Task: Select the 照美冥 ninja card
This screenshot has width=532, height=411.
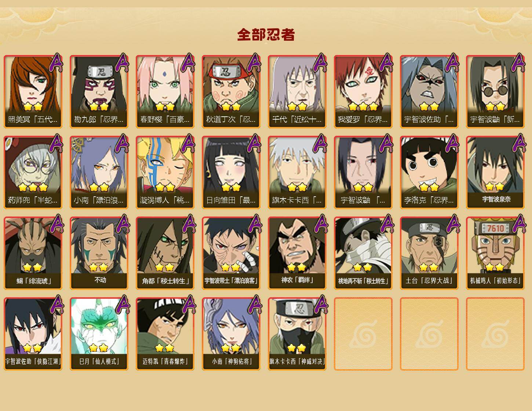Action: pos(33,92)
